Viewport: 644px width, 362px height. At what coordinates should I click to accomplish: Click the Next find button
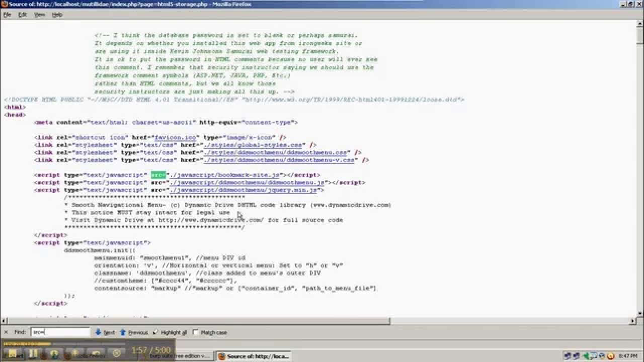pyautogui.click(x=105, y=332)
